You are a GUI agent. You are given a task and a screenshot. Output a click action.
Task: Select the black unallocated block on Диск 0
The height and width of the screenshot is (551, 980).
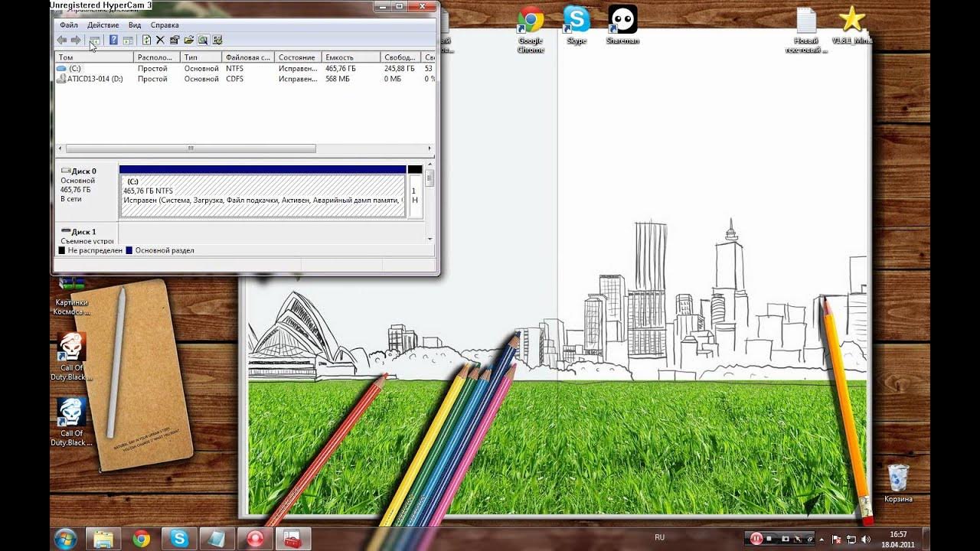(x=415, y=191)
